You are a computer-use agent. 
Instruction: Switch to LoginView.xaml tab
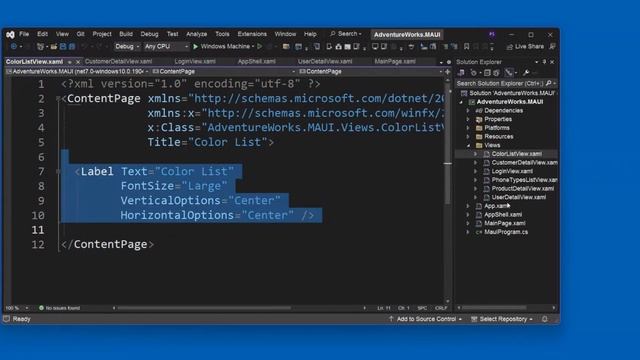[195, 61]
